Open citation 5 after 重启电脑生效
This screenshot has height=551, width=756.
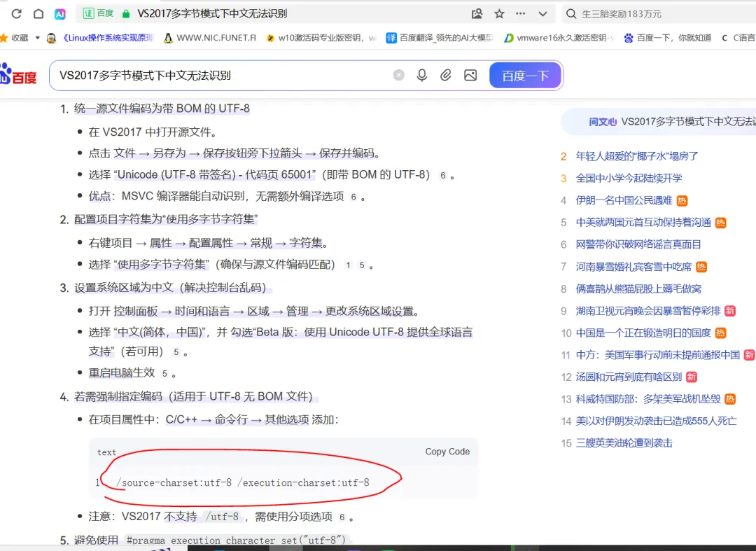pos(164,374)
